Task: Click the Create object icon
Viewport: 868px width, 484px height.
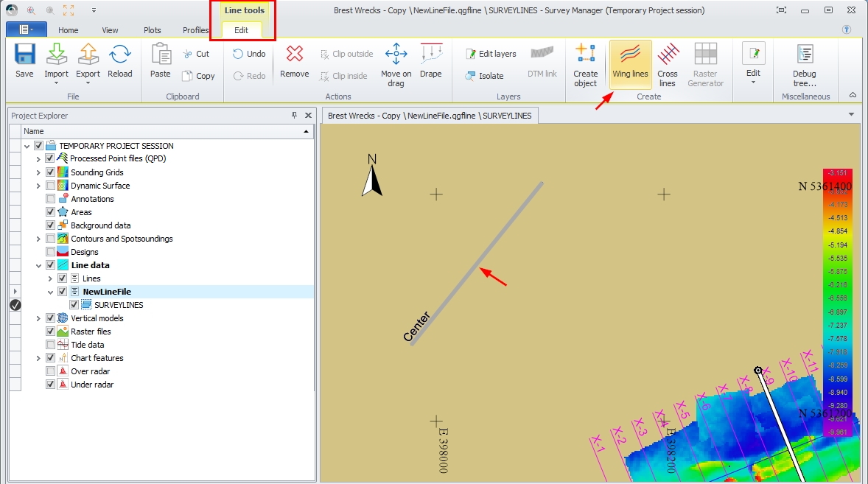Action: [585, 63]
